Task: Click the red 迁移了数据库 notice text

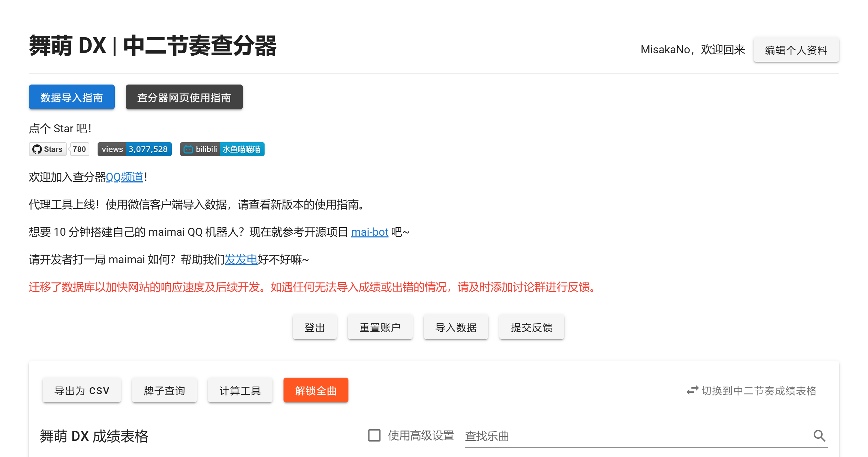Action: click(x=313, y=287)
